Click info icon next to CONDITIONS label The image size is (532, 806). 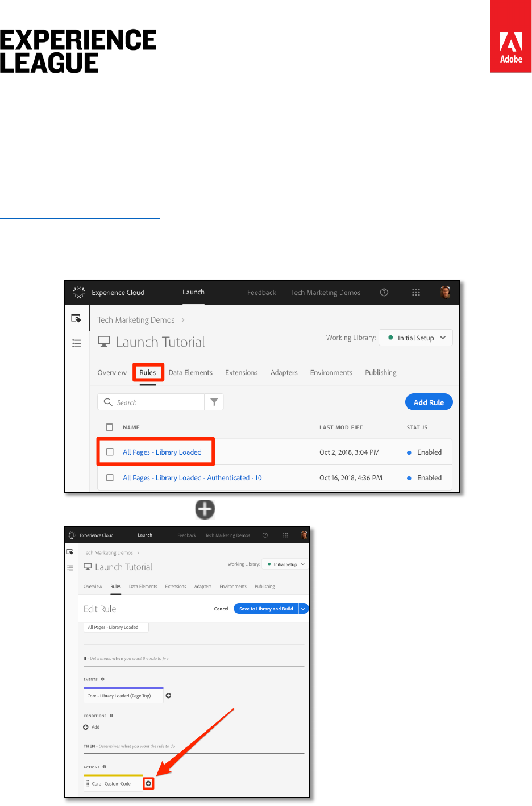111,716
